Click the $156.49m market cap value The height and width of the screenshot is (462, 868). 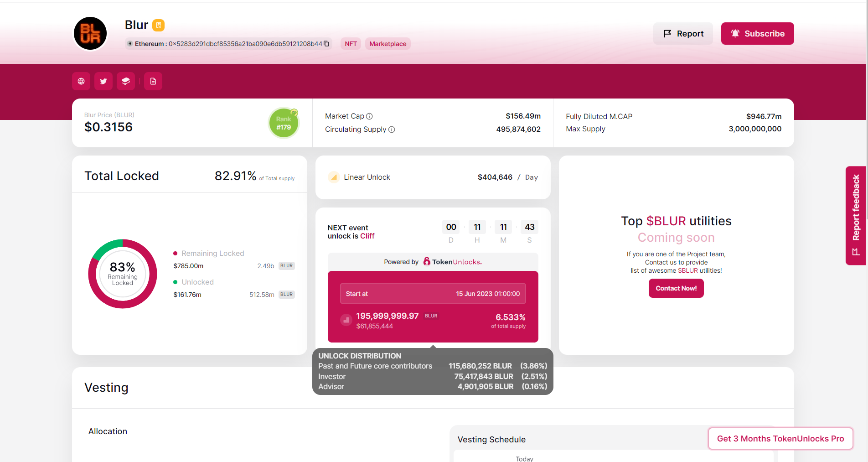[523, 116]
